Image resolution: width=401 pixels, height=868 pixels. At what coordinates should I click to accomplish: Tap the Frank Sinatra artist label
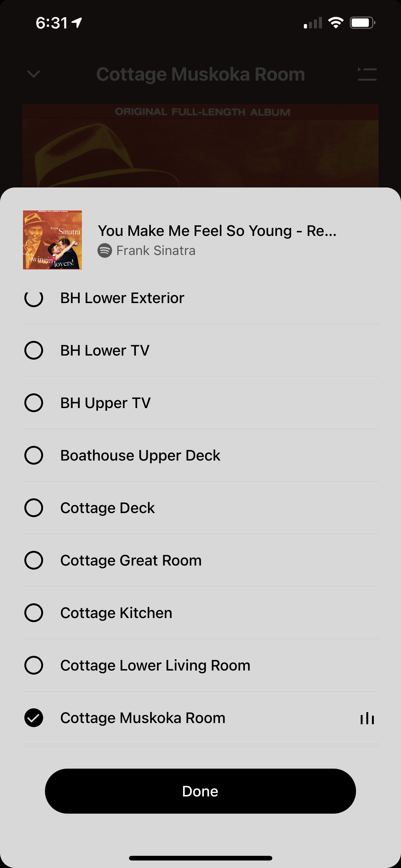156,251
